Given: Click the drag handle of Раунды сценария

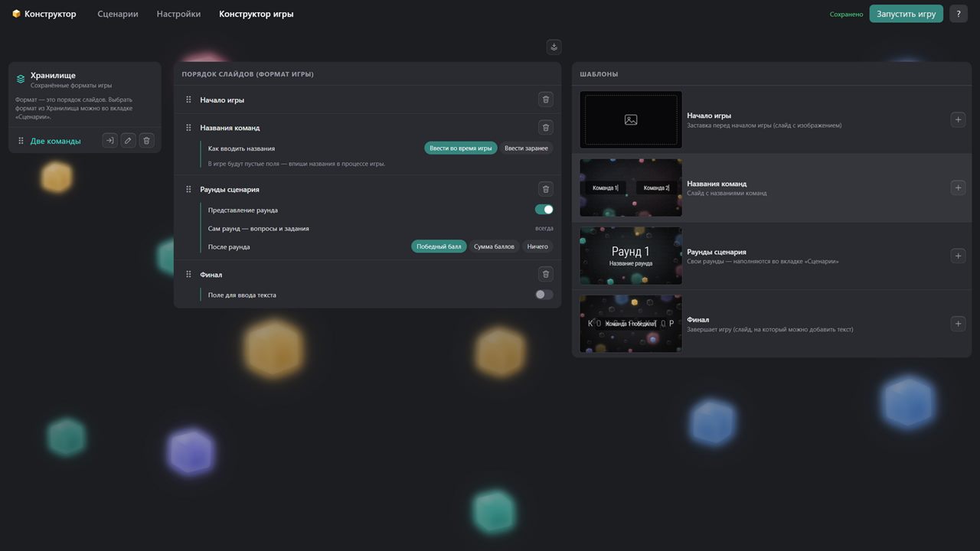Looking at the screenshot, I should point(188,189).
